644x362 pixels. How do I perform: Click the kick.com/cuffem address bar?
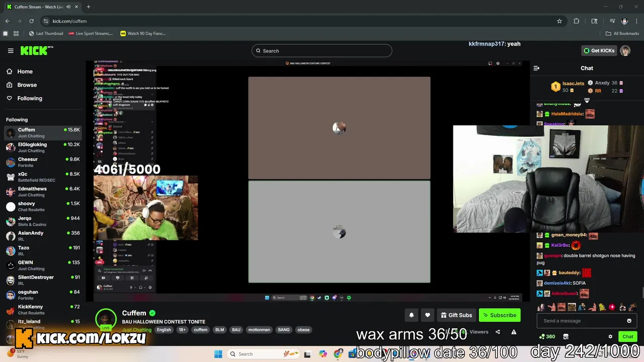pyautogui.click(x=69, y=21)
